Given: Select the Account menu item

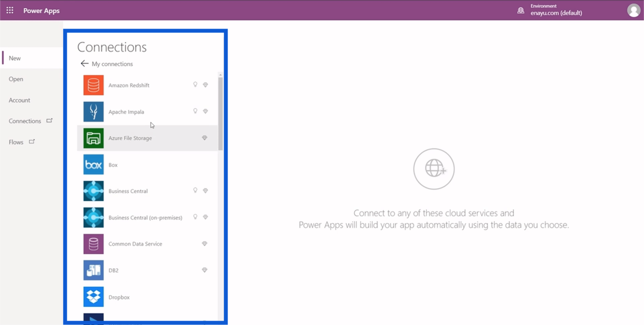Looking at the screenshot, I should tap(20, 100).
